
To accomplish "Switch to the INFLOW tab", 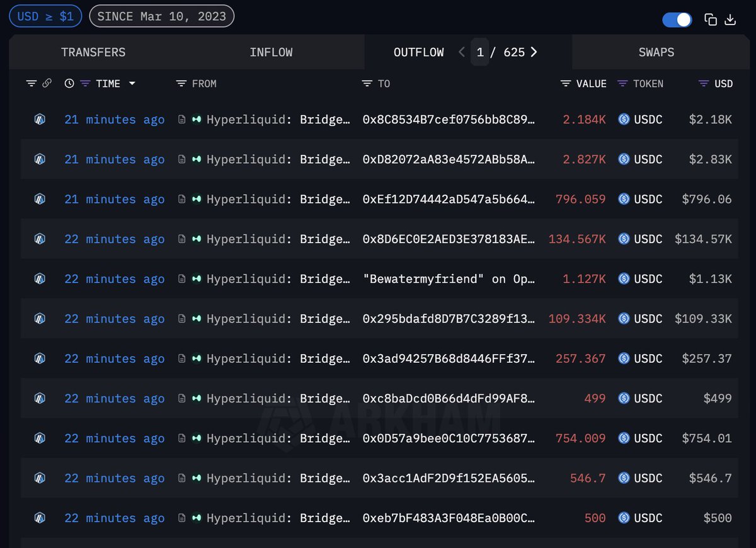I will tap(271, 52).
